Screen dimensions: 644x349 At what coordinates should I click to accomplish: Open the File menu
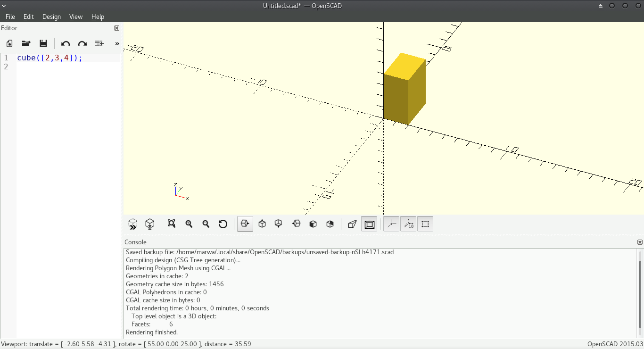click(x=10, y=17)
